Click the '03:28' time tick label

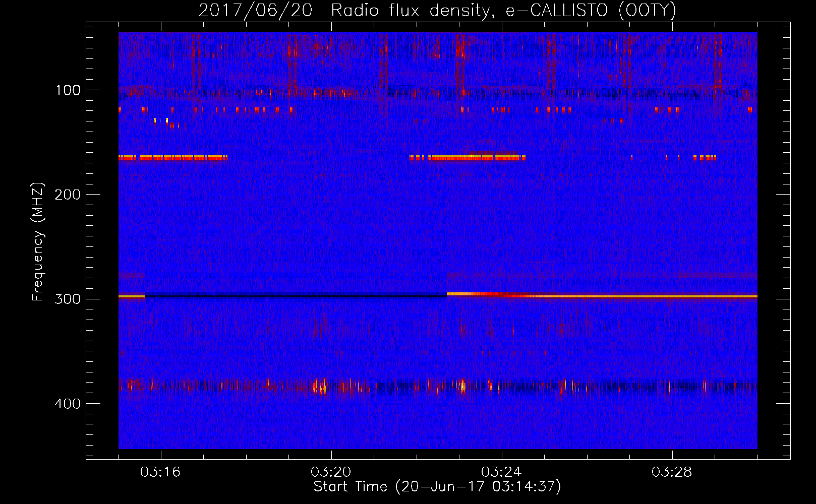pyautogui.click(x=672, y=472)
